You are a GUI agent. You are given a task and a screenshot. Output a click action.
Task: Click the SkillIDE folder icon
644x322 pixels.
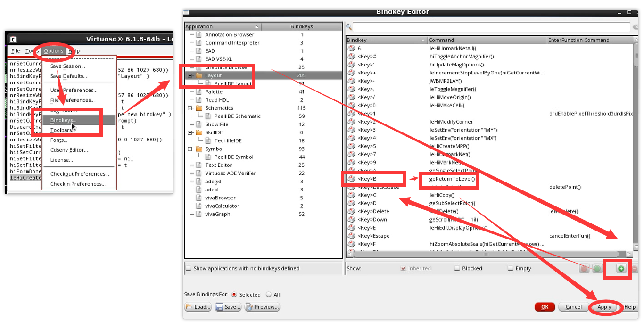(199, 132)
